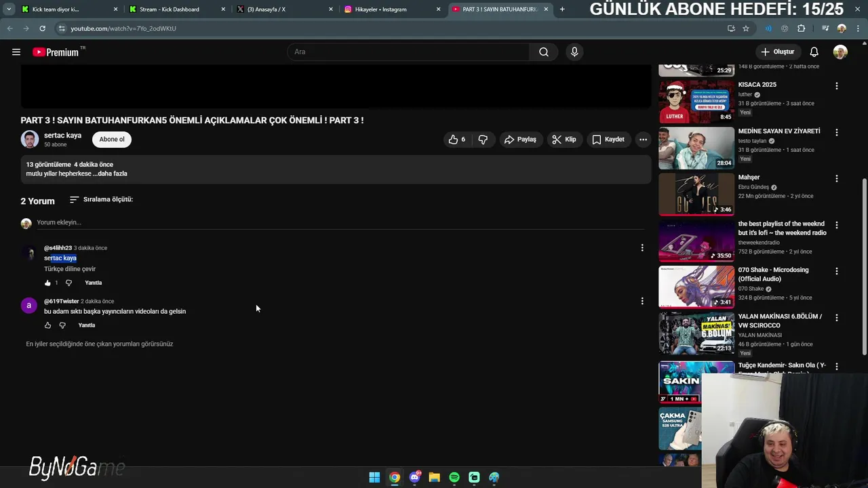Viewport: 868px width, 488px height.
Task: Click the search magnifier button
Action: tap(544, 52)
